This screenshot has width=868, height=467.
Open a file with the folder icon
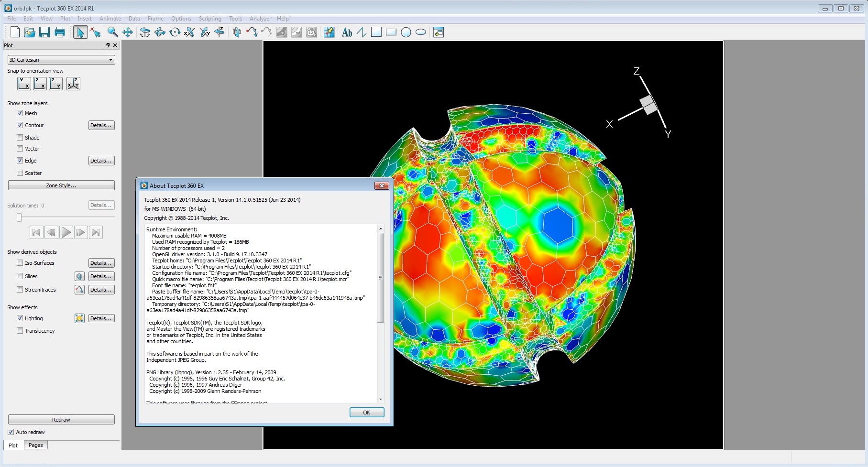point(30,32)
